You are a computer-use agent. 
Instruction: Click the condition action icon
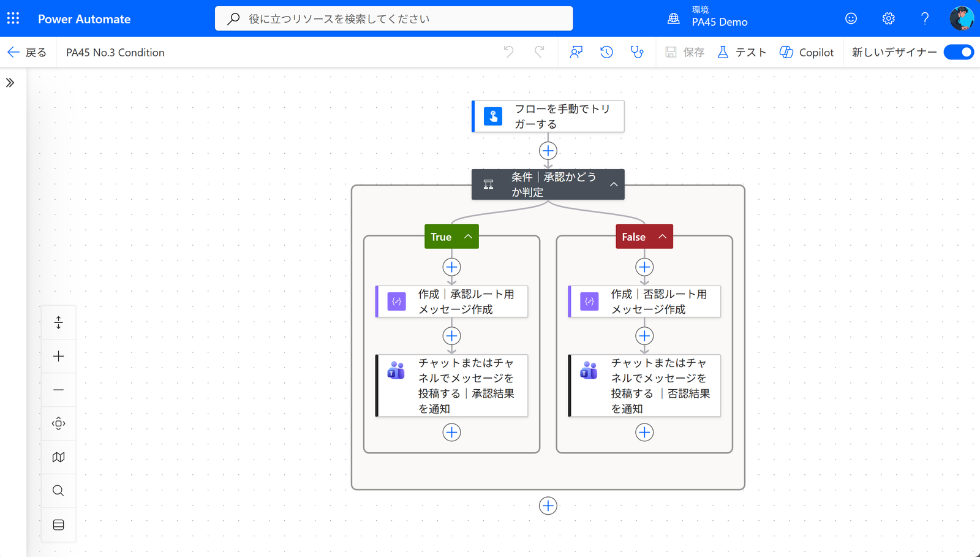pos(488,184)
